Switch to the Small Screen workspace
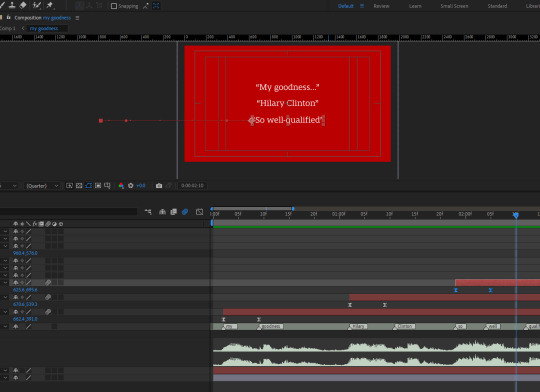The image size is (540, 392). pyautogui.click(x=454, y=6)
